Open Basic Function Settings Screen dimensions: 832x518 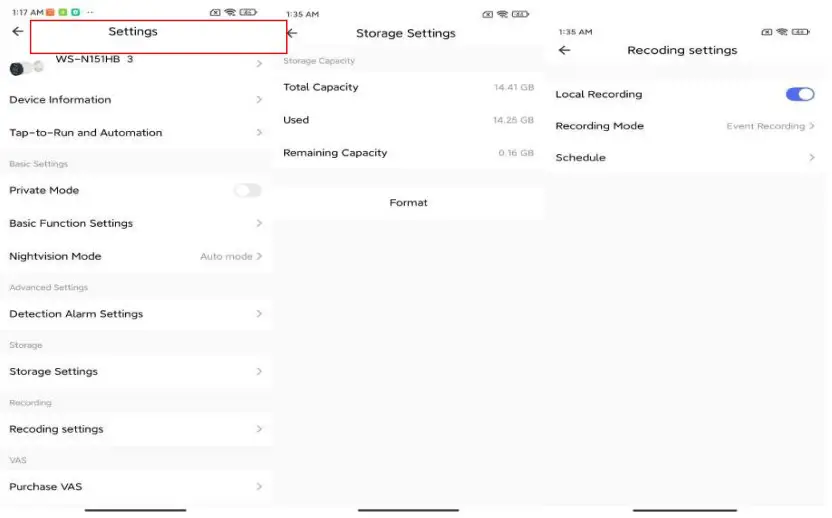[136, 223]
